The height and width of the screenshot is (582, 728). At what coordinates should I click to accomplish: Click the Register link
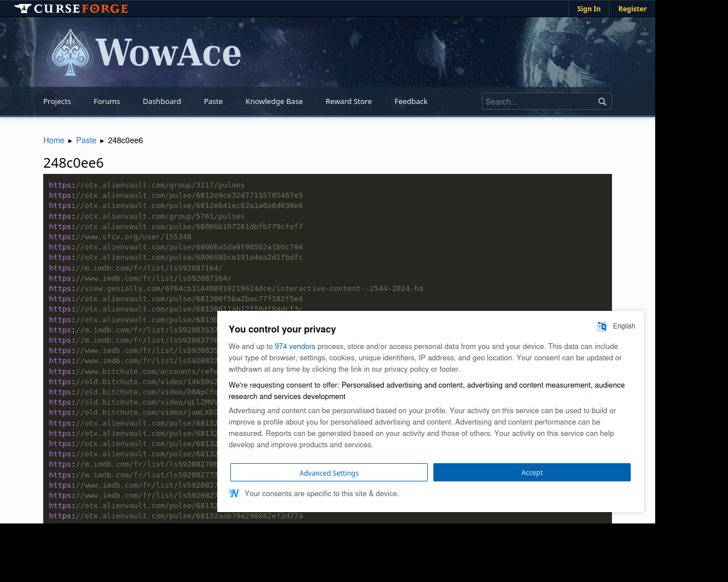632,9
